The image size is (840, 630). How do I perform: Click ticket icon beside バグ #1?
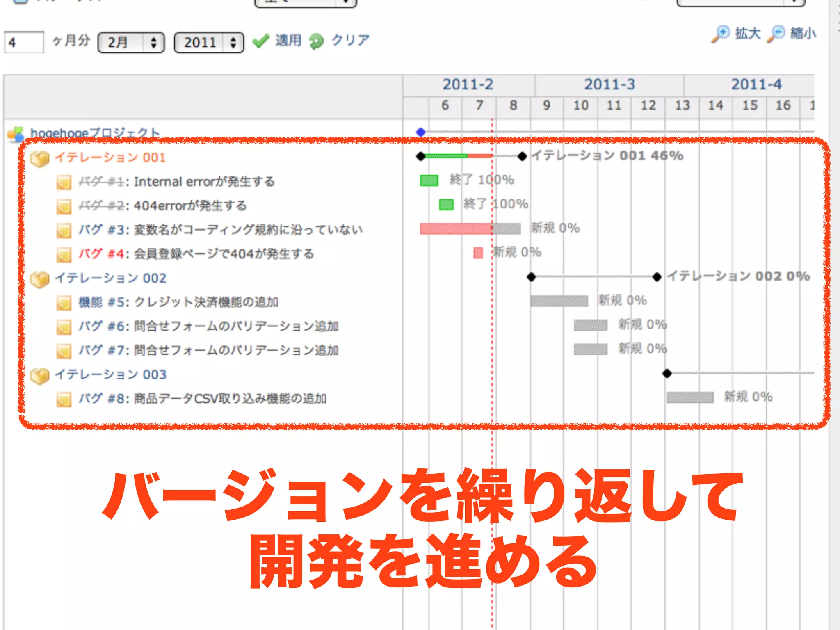[x=64, y=183]
